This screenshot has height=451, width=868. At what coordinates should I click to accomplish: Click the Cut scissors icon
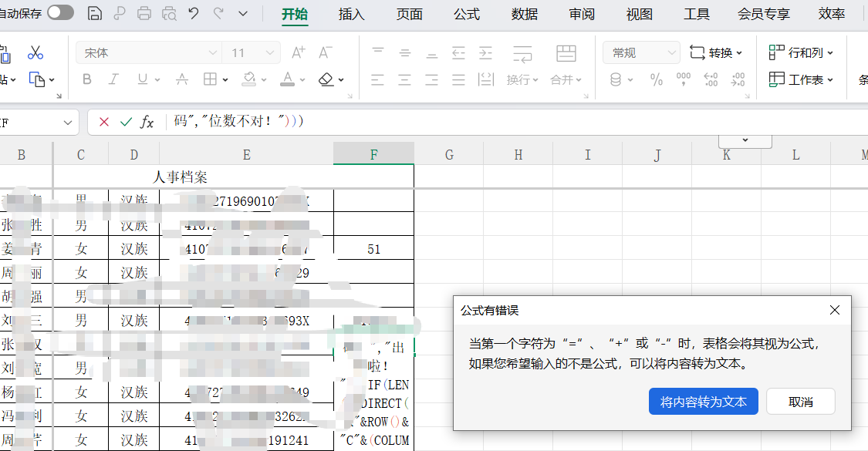(x=35, y=52)
